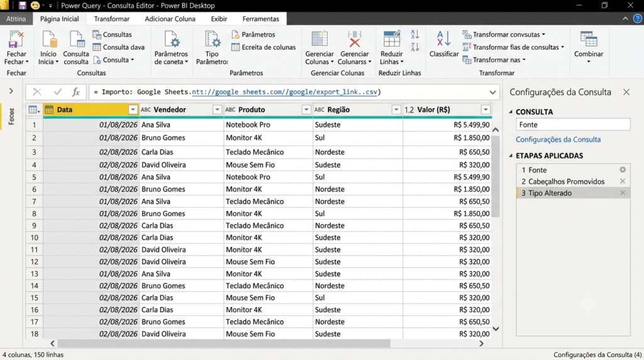Screen dimensions: 644x360
Task: Open the Região column filter dropdown
Action: [x=396, y=110]
